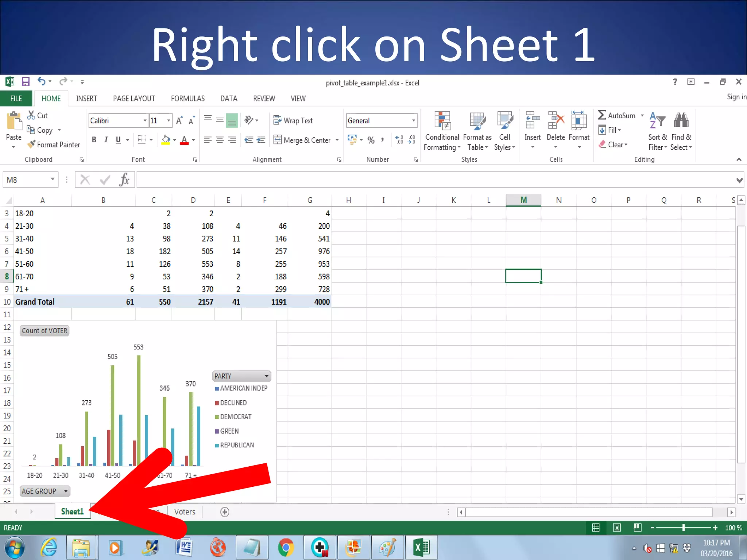Select the Voters sheet tab
This screenshot has width=747, height=560.
tap(185, 512)
